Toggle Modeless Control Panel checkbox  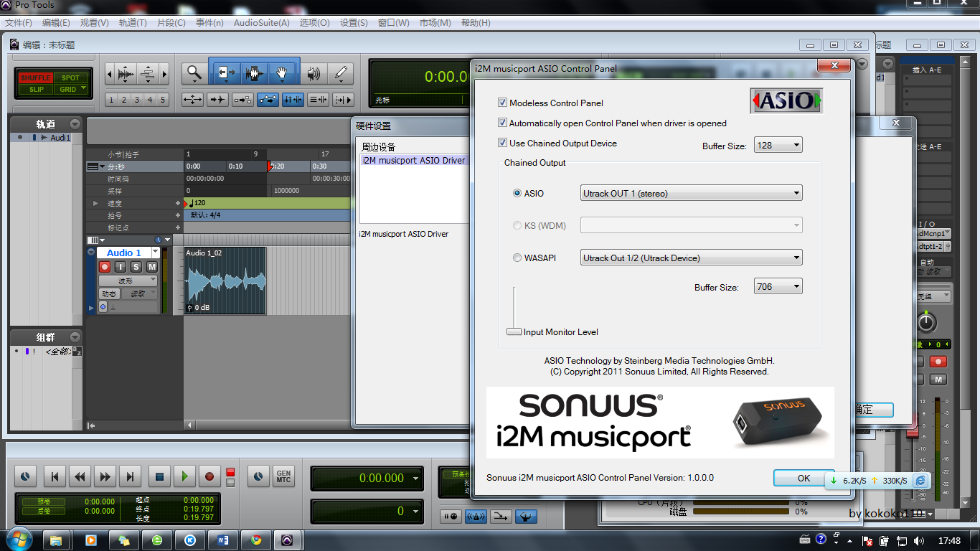(x=502, y=103)
